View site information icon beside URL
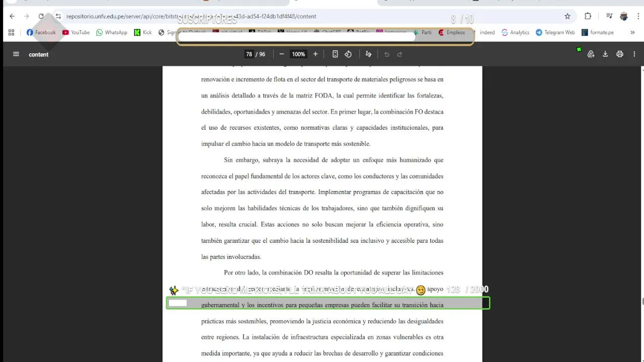The image size is (644, 362). tap(58, 16)
